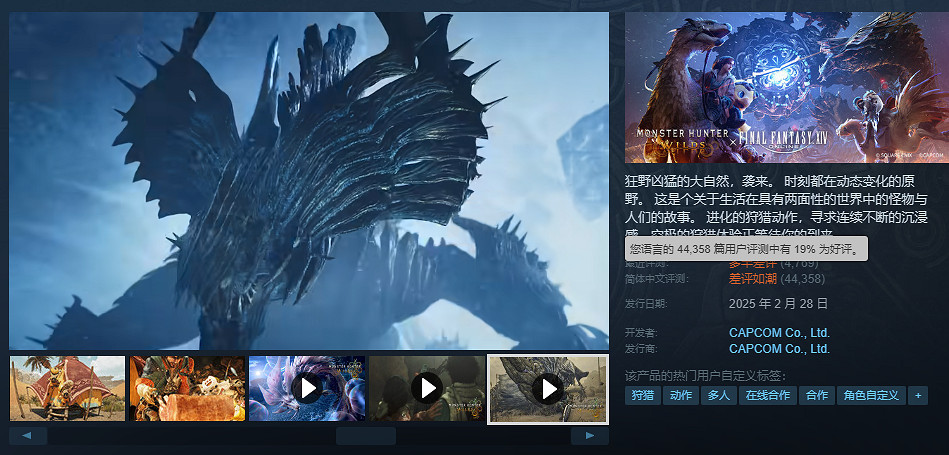
Task: Click the 差评如潮 review summary
Action: [753, 278]
